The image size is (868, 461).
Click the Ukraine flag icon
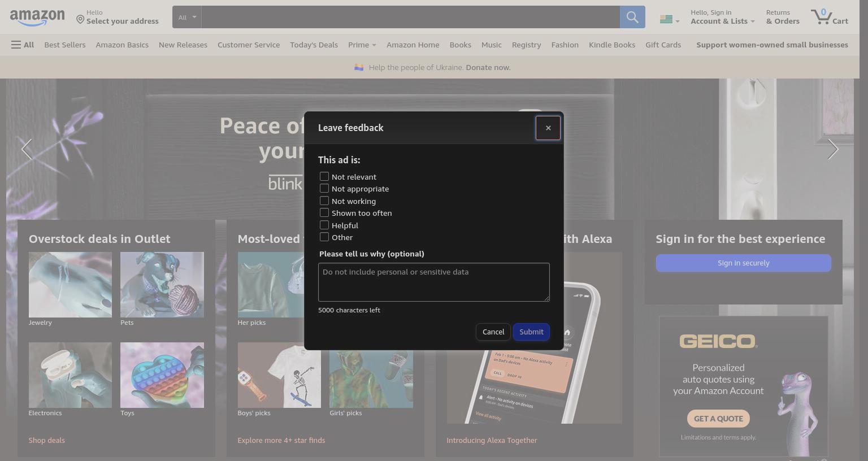[359, 67]
